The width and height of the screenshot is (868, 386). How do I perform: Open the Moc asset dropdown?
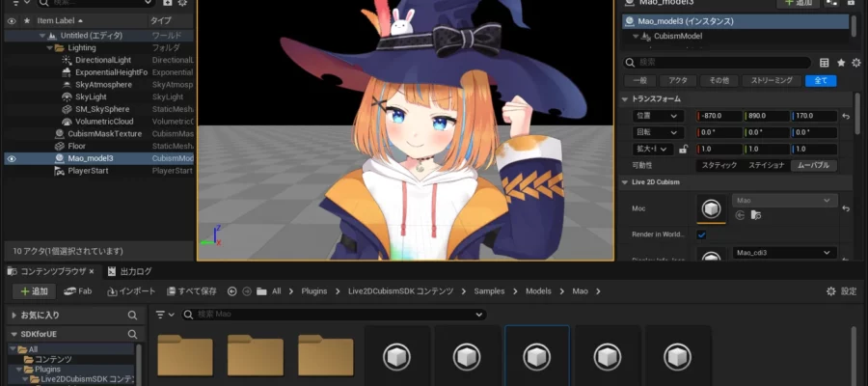point(783,201)
